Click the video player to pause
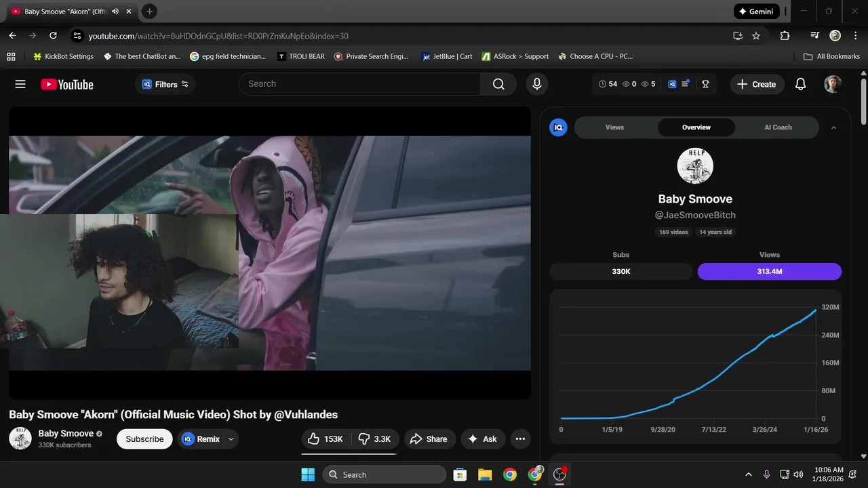 click(270, 253)
